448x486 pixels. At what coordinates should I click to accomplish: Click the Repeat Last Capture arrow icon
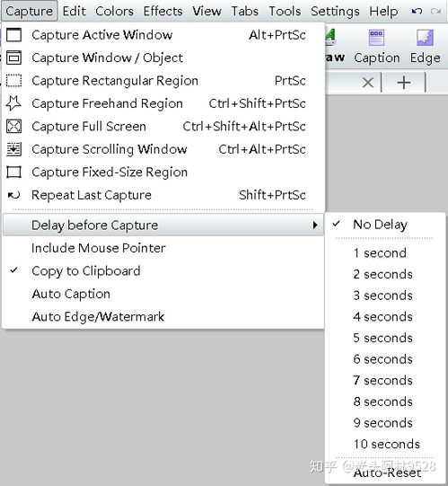(14, 195)
